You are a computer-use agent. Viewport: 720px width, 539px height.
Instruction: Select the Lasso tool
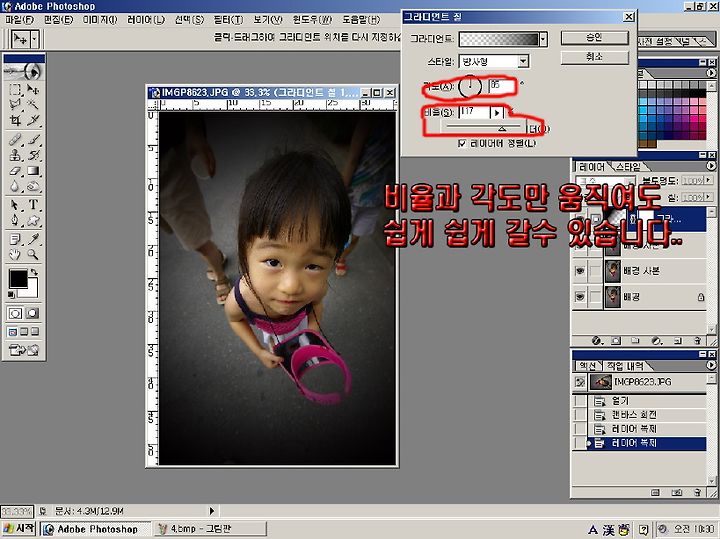pyautogui.click(x=15, y=105)
